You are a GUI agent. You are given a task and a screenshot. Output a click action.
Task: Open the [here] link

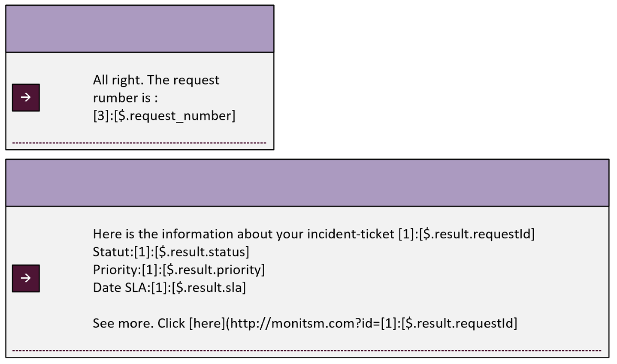click(207, 323)
